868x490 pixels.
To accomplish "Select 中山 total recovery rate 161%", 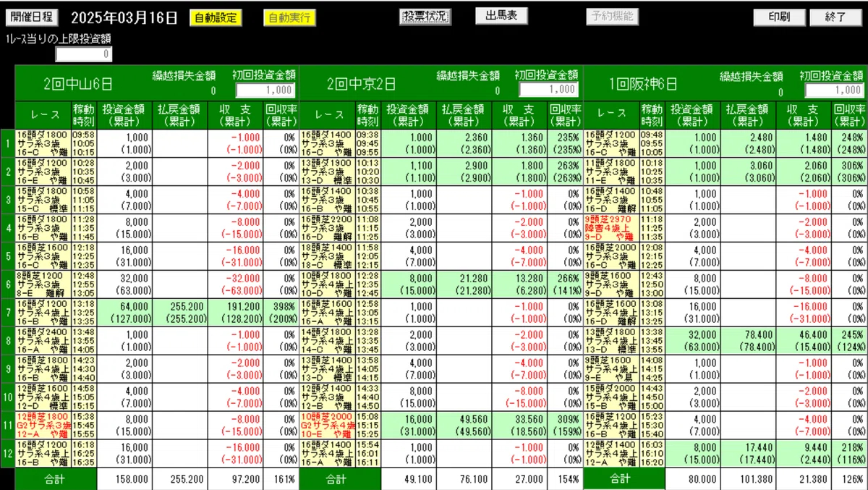I will point(281,479).
